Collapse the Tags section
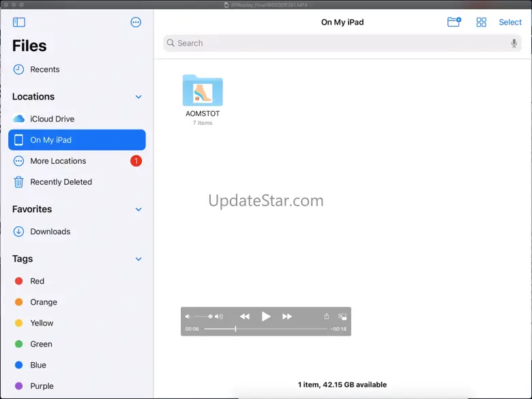 pos(138,259)
